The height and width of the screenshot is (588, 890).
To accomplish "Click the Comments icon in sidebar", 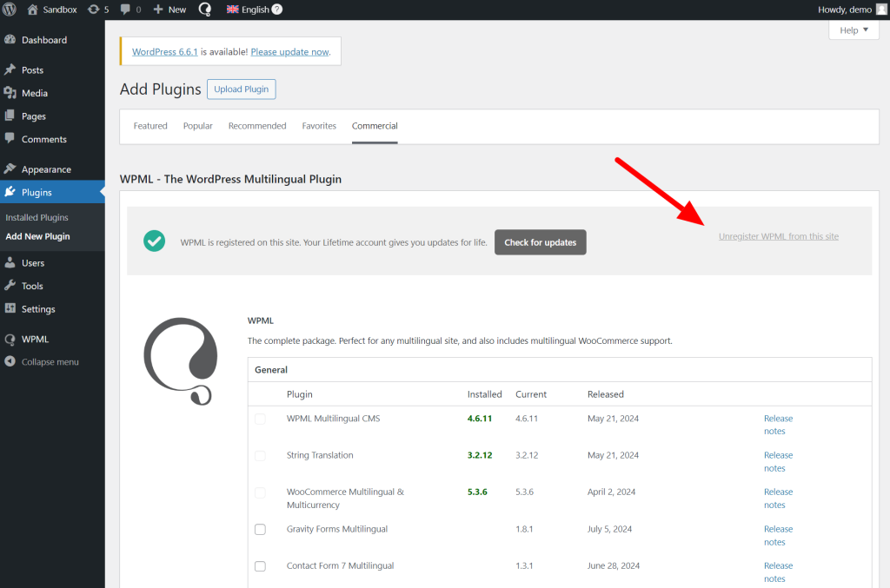I will click(x=10, y=138).
